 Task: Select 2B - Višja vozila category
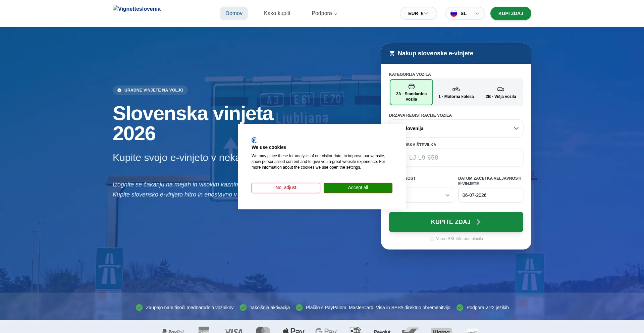point(501,92)
